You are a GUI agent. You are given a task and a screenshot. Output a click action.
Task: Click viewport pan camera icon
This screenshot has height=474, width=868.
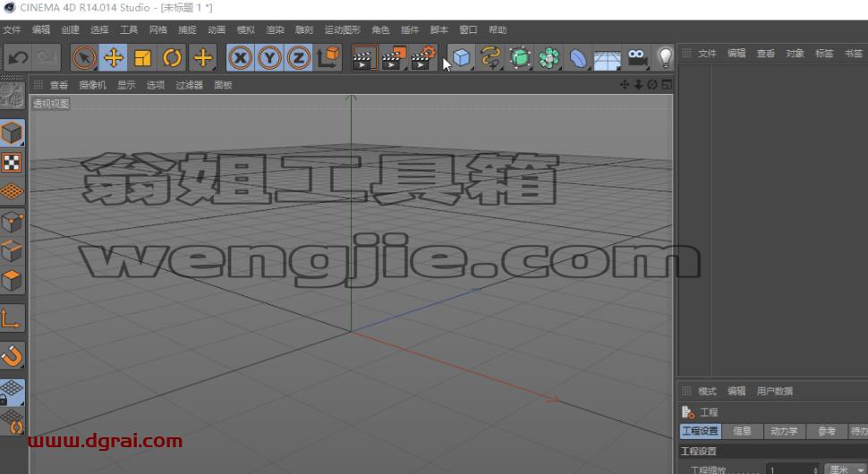point(625,85)
